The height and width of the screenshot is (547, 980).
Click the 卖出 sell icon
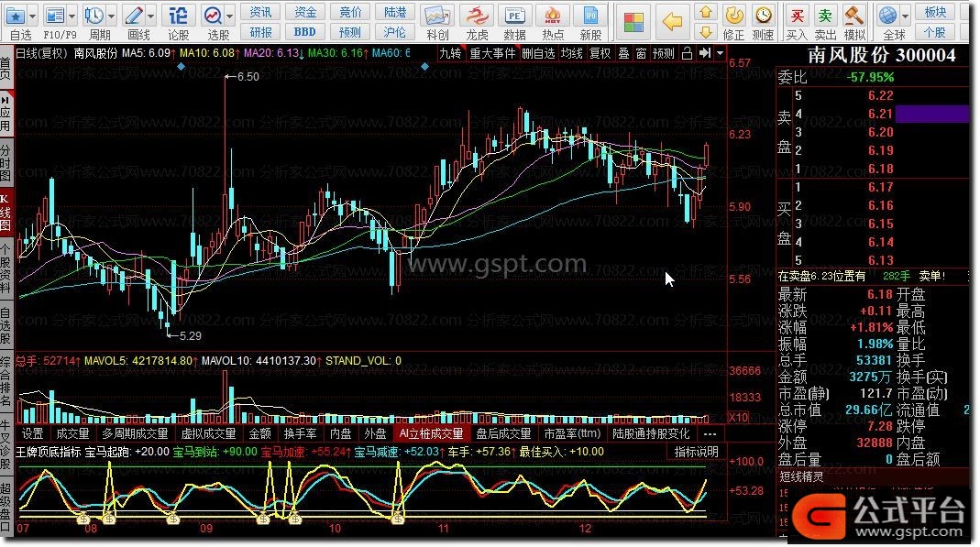[826, 15]
